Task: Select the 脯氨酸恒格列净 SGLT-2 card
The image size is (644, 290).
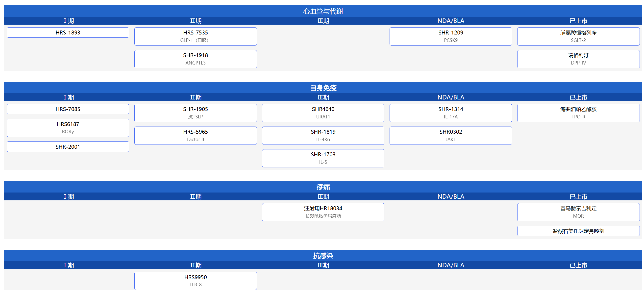Action: [578, 36]
